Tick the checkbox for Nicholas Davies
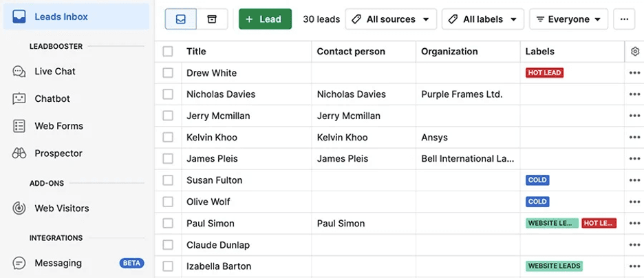644x278 pixels. click(168, 94)
